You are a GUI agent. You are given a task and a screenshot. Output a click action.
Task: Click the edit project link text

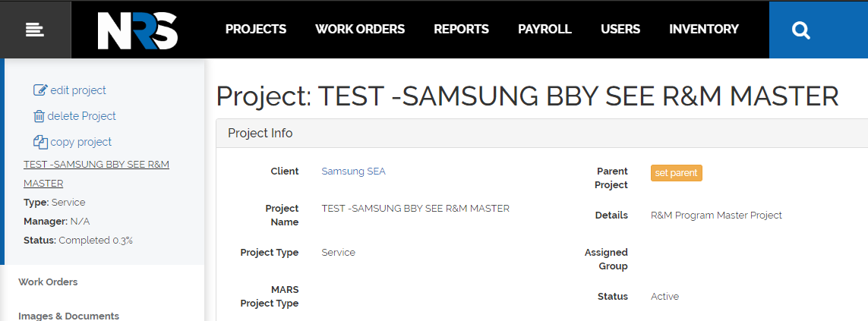tap(78, 90)
